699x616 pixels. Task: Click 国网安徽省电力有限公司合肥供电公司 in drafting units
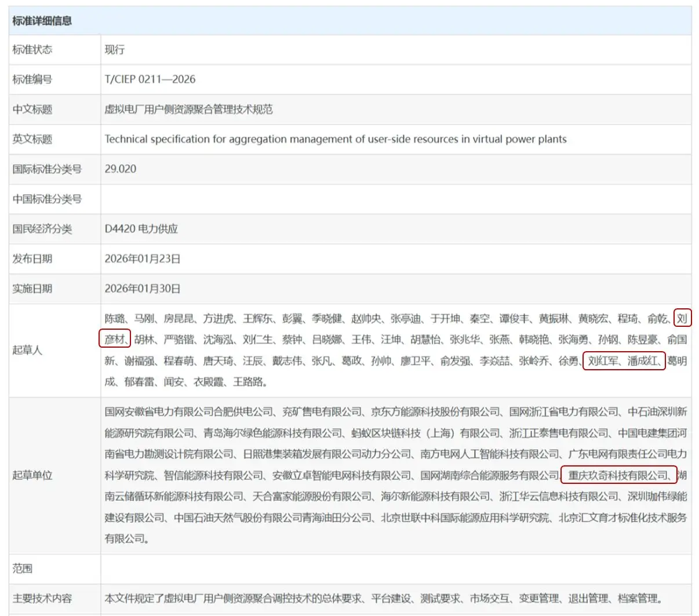point(188,412)
